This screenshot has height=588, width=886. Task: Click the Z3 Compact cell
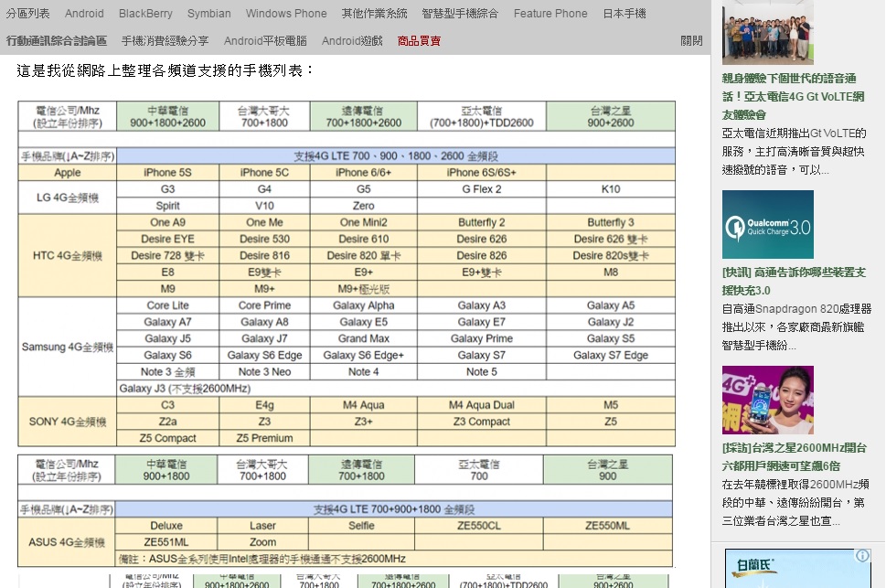pos(482,422)
